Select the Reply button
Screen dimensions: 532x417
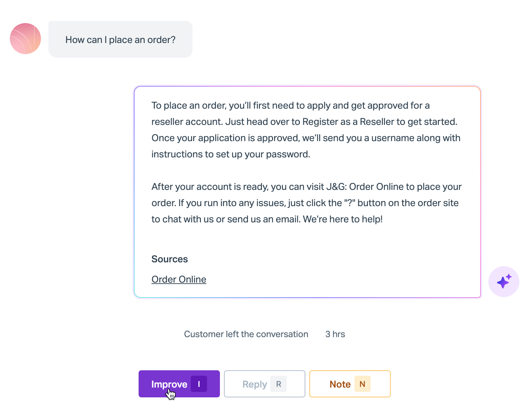(265, 384)
